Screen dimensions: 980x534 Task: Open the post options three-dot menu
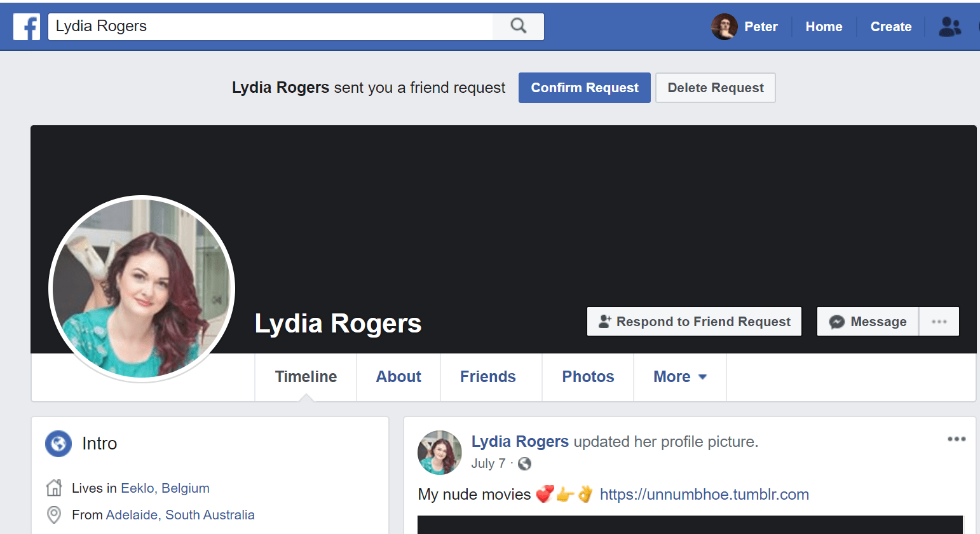click(956, 439)
